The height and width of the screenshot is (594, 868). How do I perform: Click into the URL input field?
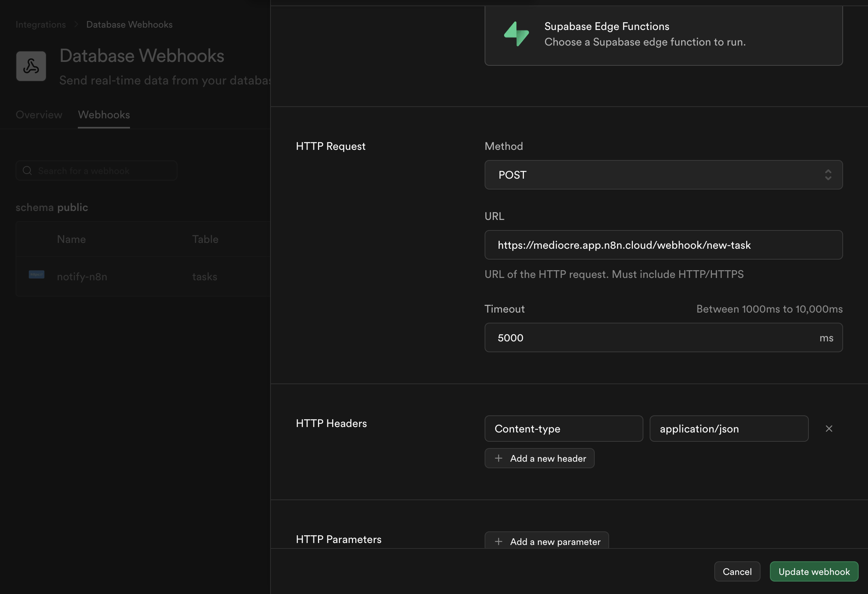tap(663, 245)
